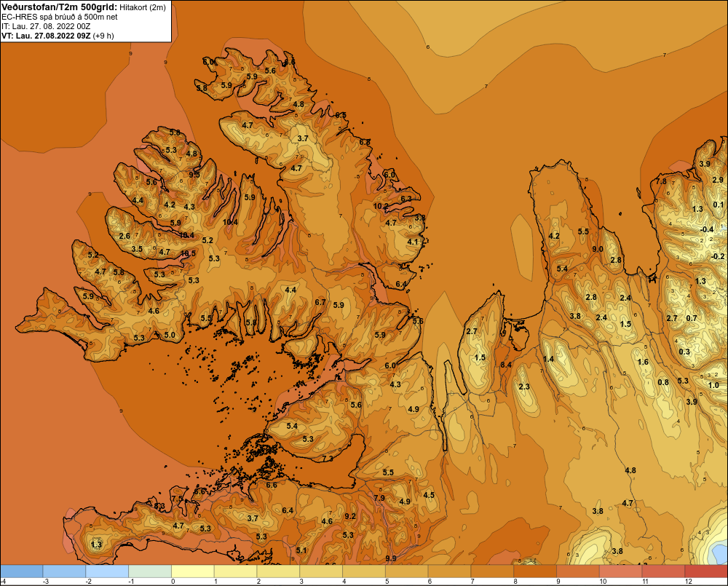This screenshot has width=728, height=586.
Task: Click the 1.6 temperature value on the map
Action: click(x=643, y=363)
